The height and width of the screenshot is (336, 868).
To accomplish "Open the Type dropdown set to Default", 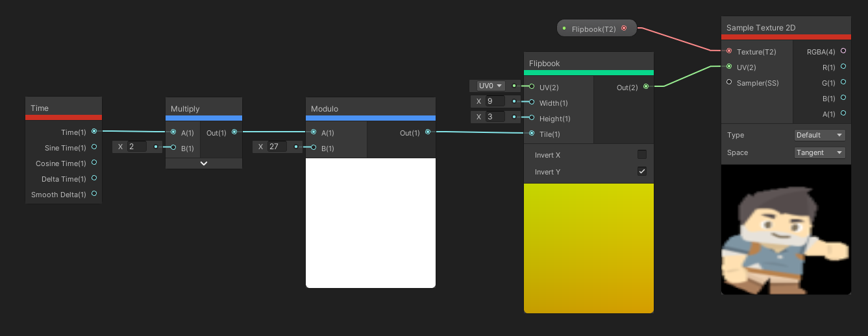I will pyautogui.click(x=820, y=135).
